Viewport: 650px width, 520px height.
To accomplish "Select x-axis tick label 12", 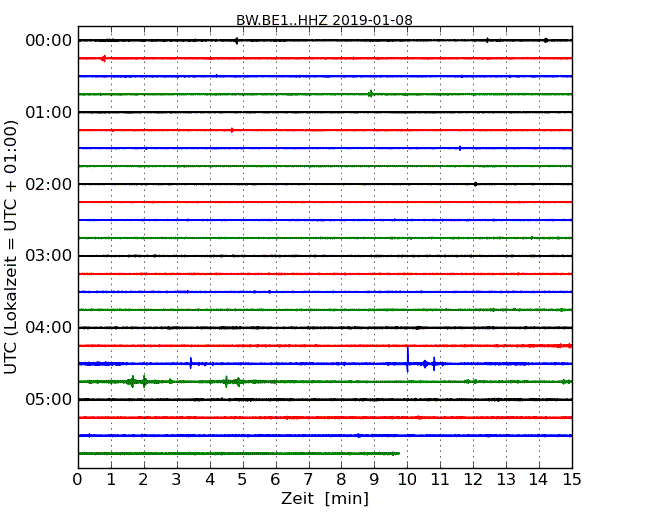I will click(473, 479).
